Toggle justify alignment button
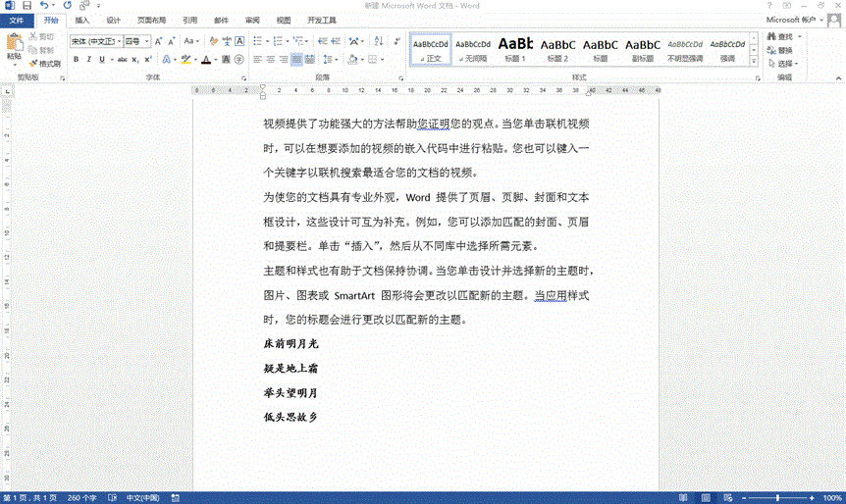 297,60
